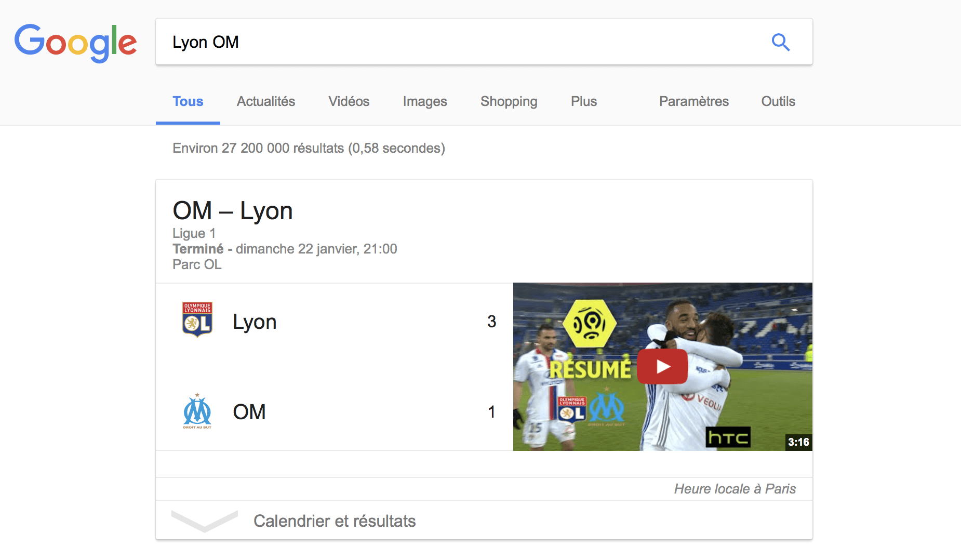Viewport: 961px width, 560px height.
Task: Click the 'Heure locale à Paris' note
Action: [735, 489]
